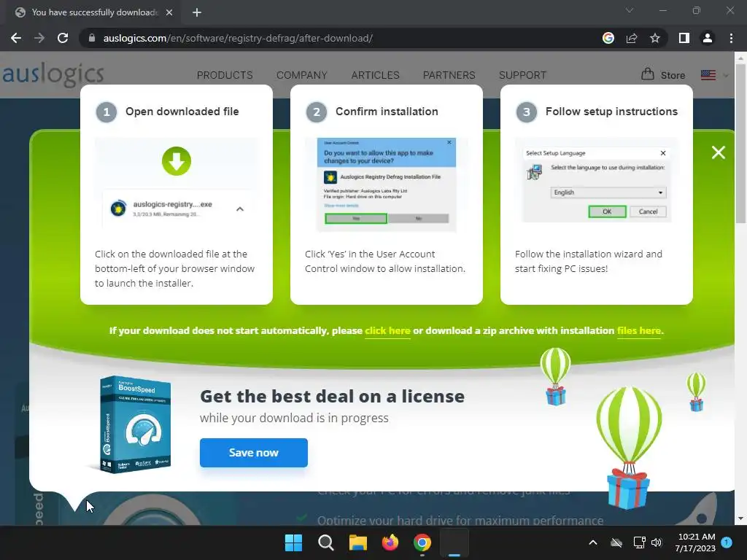Click the US flag language icon
The width and height of the screenshot is (747, 560).
708,75
